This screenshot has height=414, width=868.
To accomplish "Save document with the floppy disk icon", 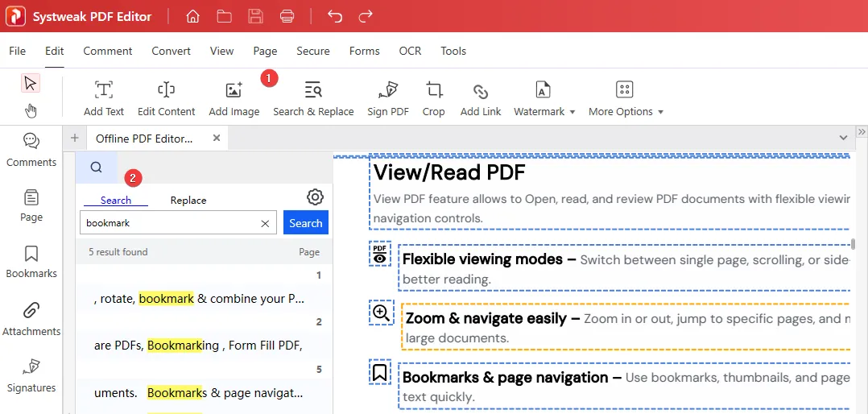I will coord(255,16).
